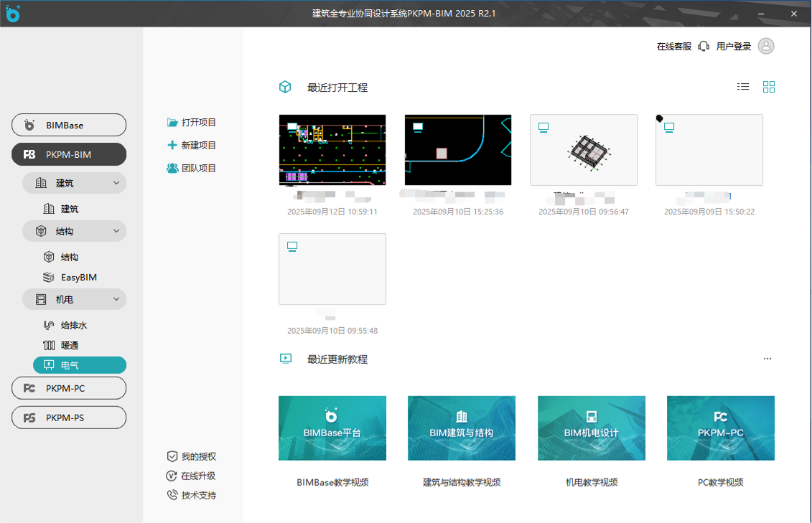This screenshot has height=523, width=812.
Task: Open the PKPM-PS module
Action: pyautogui.click(x=68, y=417)
